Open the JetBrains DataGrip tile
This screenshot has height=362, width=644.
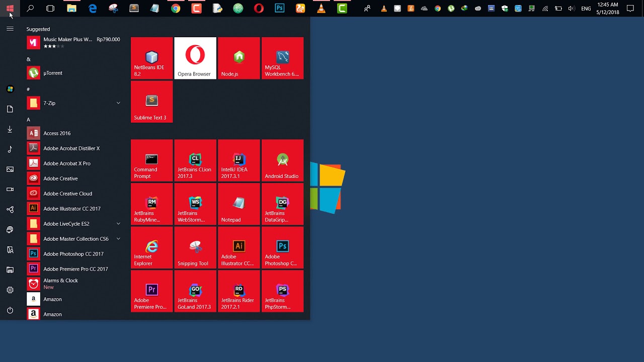point(283,204)
